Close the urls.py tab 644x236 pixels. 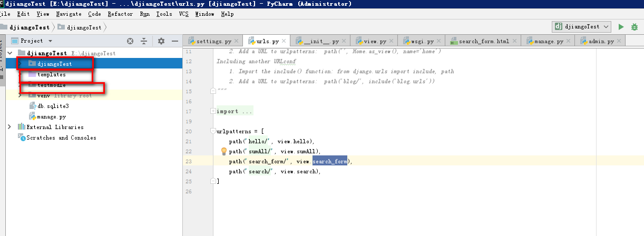click(x=284, y=41)
